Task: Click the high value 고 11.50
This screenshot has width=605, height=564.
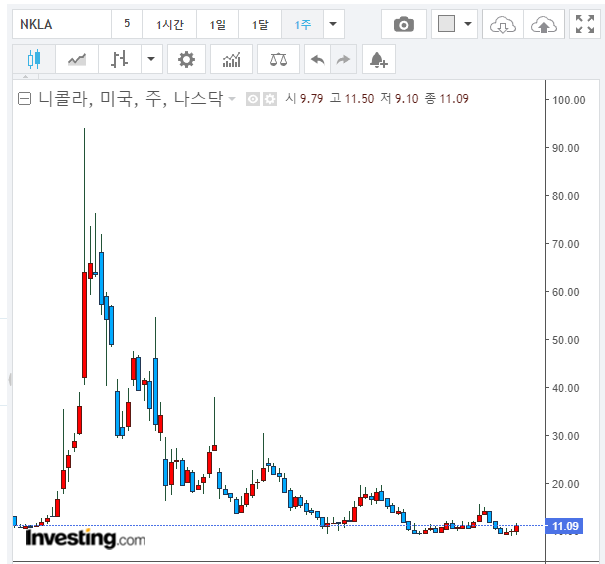Action: (352, 99)
